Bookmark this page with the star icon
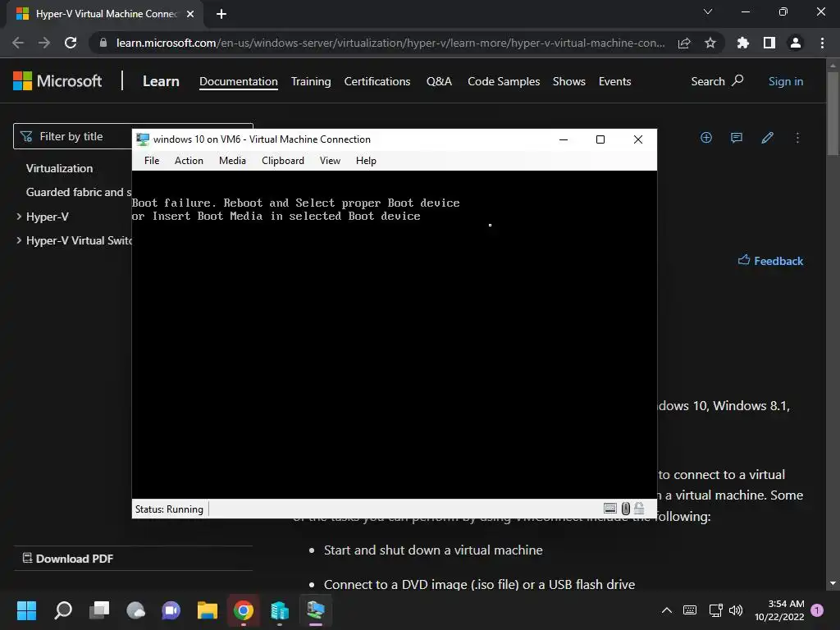Viewport: 840px width, 630px height. pyautogui.click(x=710, y=43)
